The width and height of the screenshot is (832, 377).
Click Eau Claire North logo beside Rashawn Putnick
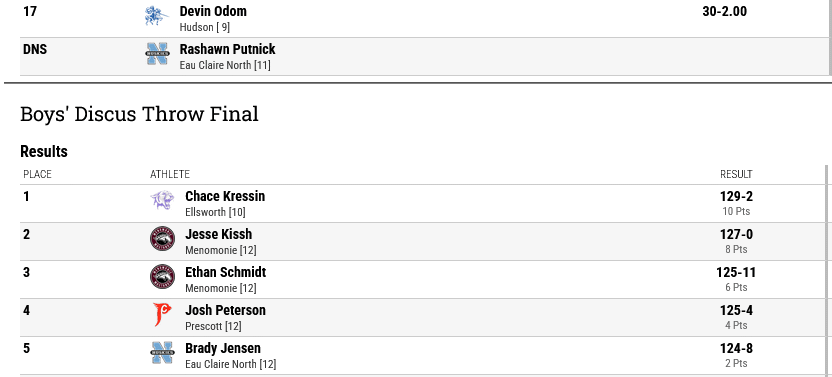158,54
